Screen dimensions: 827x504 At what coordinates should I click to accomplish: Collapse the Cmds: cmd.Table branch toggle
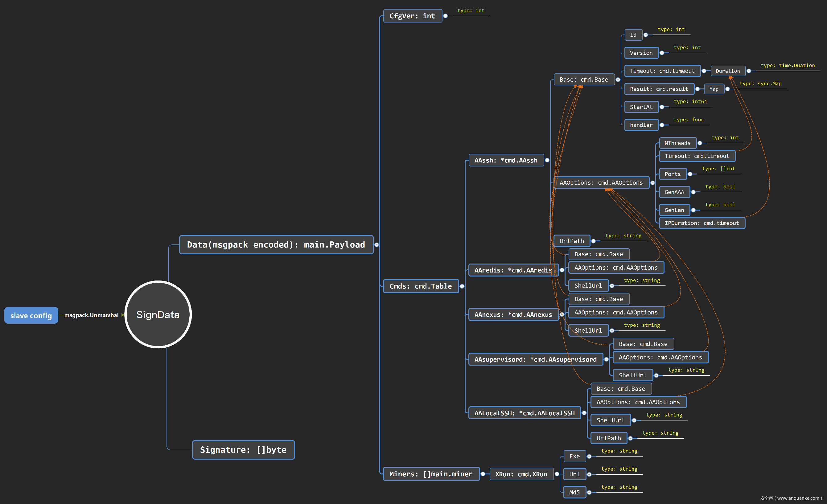[x=462, y=286]
